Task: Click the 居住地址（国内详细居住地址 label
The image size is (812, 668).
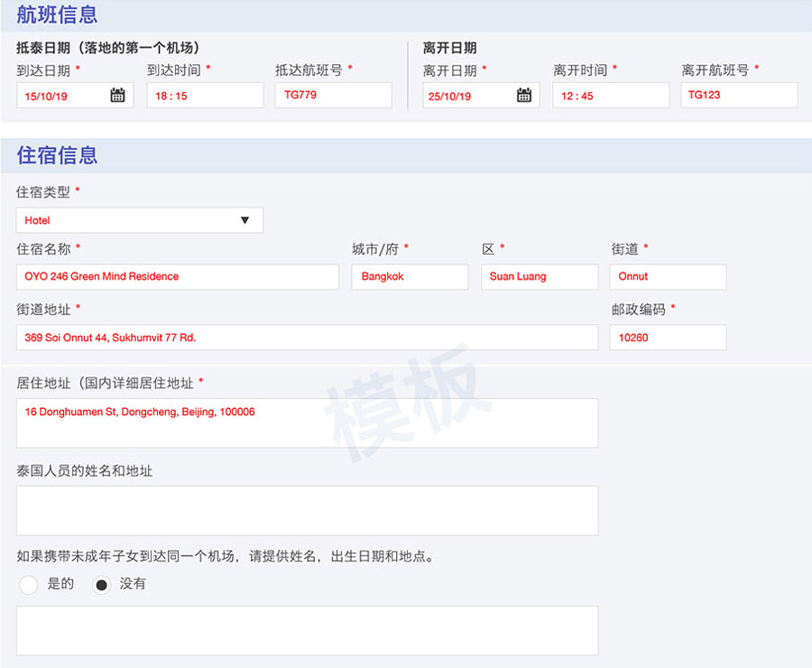Action: (106, 383)
